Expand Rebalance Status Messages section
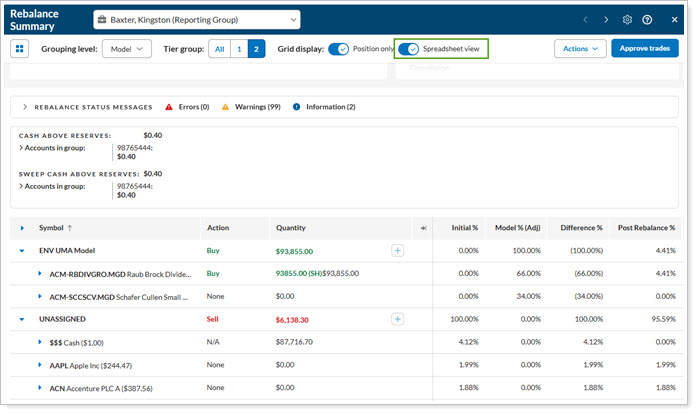Screen dimensions: 697x414 pyautogui.click(x=23, y=107)
